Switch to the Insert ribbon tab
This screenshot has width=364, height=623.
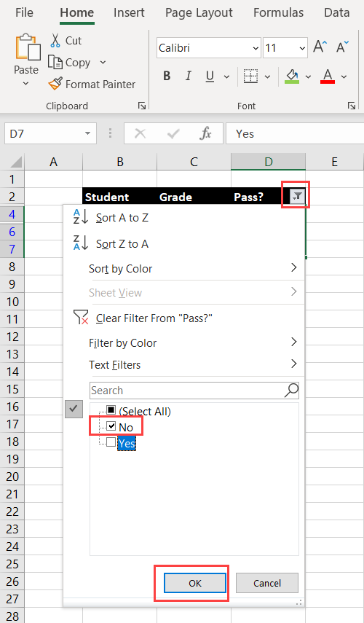tap(129, 12)
